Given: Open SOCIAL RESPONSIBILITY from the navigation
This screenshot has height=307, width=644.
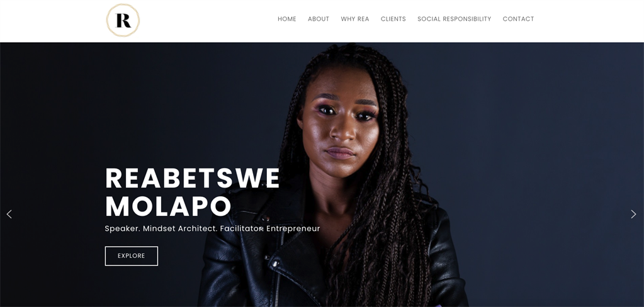Looking at the screenshot, I should [455, 19].
